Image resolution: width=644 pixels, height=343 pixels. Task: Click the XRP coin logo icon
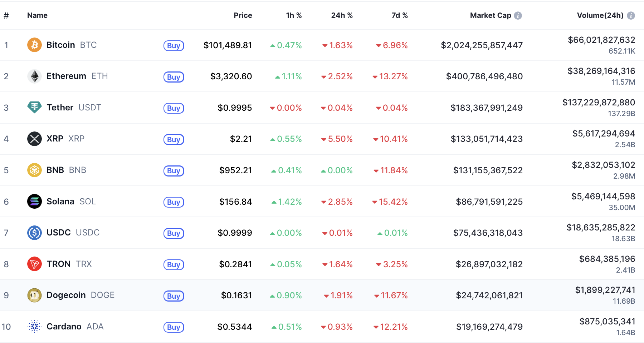[x=34, y=139]
